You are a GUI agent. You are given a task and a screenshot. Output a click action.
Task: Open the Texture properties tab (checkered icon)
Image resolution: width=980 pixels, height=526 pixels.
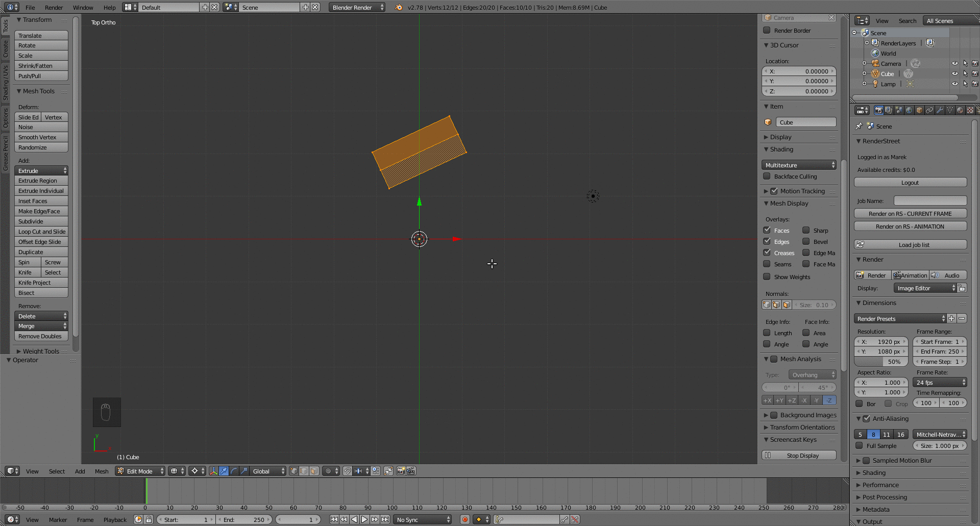pos(970,110)
